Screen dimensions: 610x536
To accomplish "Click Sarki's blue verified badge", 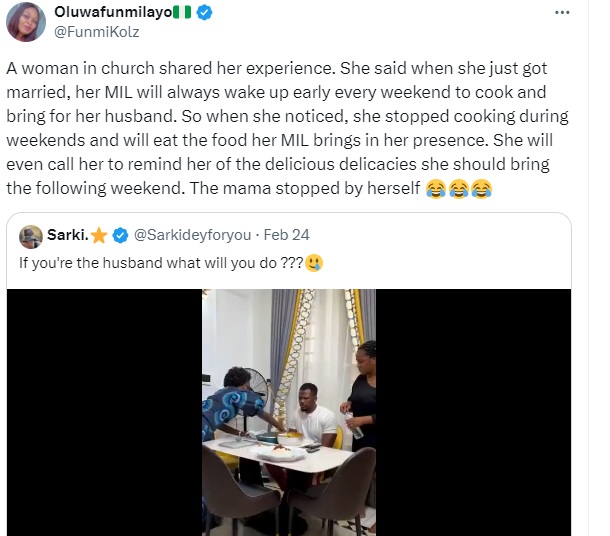I will coord(120,235).
